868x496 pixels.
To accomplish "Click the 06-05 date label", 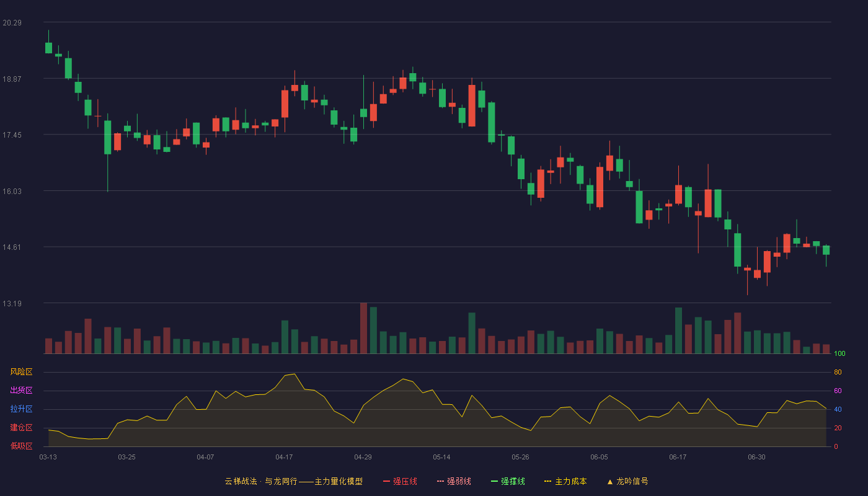I will (599, 457).
